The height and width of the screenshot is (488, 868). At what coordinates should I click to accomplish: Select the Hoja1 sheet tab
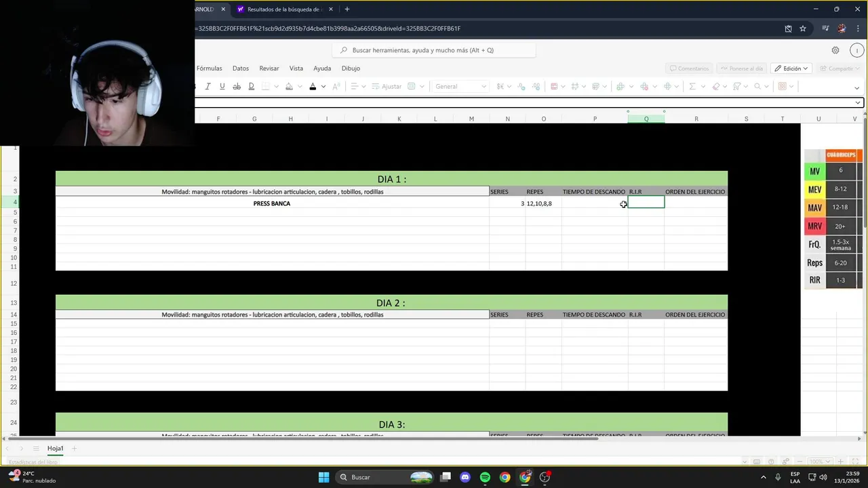pos(55,449)
